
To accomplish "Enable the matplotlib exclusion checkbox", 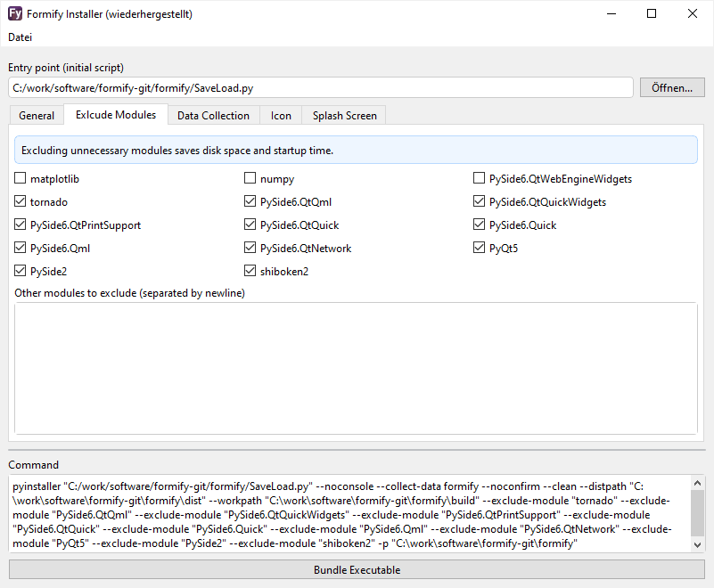I will coord(21,179).
